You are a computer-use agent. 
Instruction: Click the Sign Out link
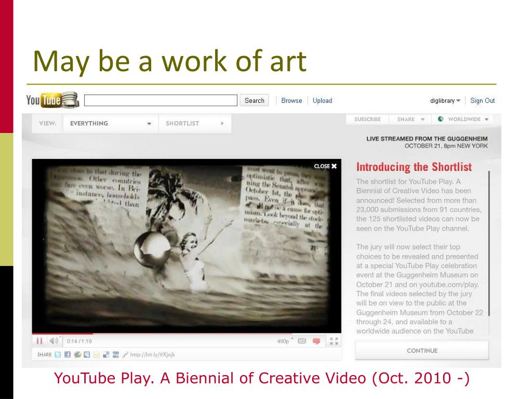click(482, 101)
